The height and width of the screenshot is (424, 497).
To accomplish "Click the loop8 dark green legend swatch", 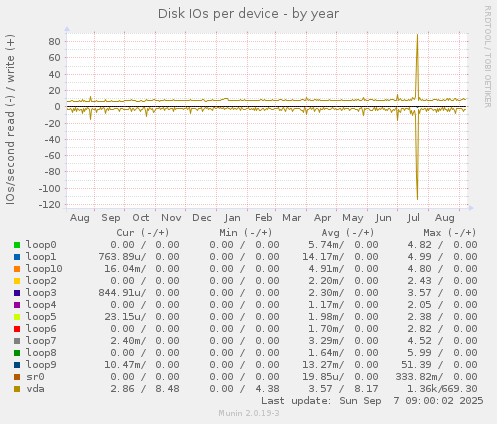I will click(17, 353).
